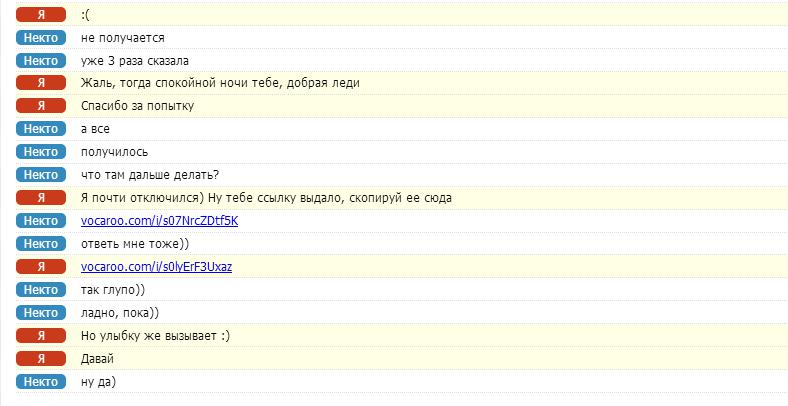Open the vocaroo.com/i/s07NrcZDtf5K link
The height and width of the screenshot is (406, 788).
[159, 221]
